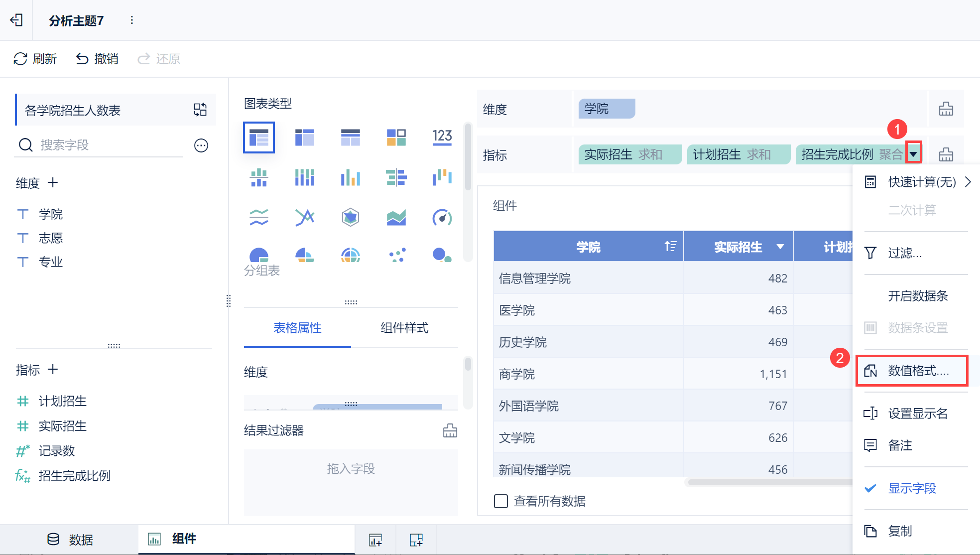
Task: Click the refresh (刷新) button
Action: 35,59
